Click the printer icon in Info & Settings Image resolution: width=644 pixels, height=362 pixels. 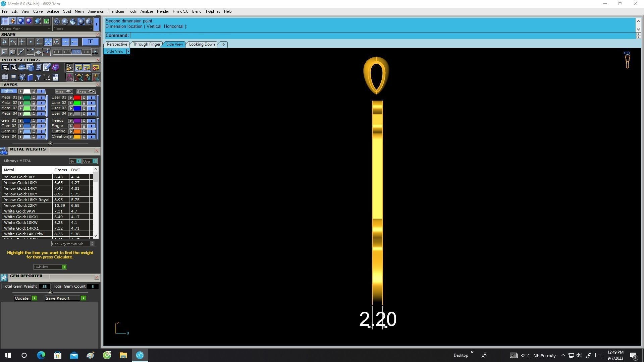click(x=22, y=68)
